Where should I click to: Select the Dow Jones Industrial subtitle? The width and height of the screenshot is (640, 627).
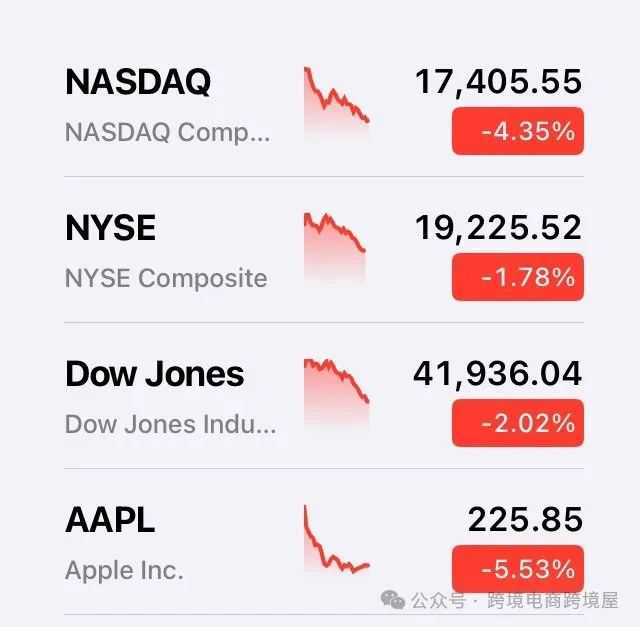[170, 424]
